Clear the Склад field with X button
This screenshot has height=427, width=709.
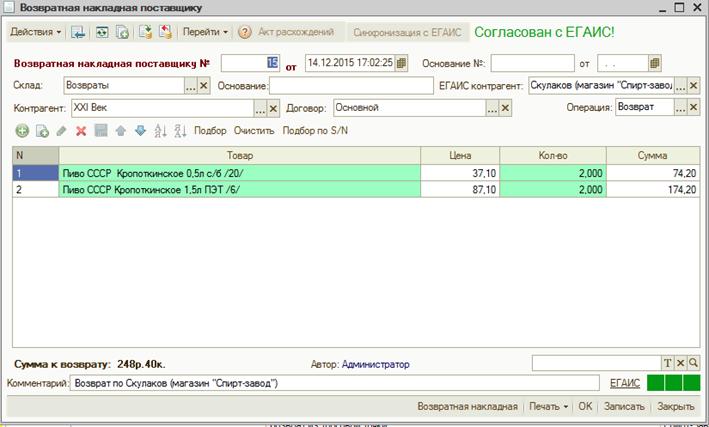tap(203, 85)
